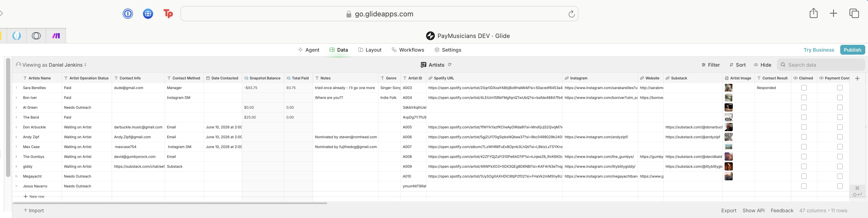Image resolution: width=868 pixels, height=218 pixels.
Task: Click the blue globe extension icon
Action: (x=148, y=14)
